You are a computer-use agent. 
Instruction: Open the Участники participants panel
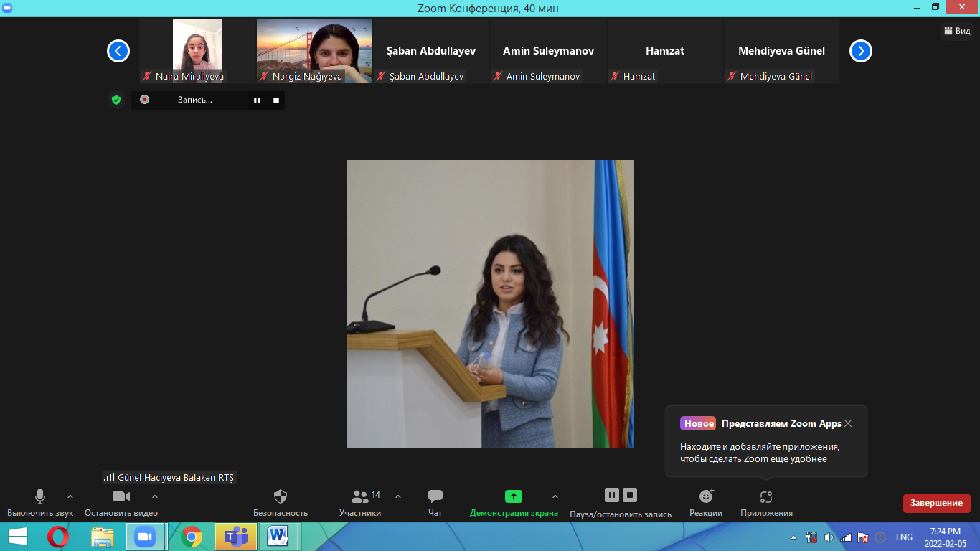[x=360, y=497]
